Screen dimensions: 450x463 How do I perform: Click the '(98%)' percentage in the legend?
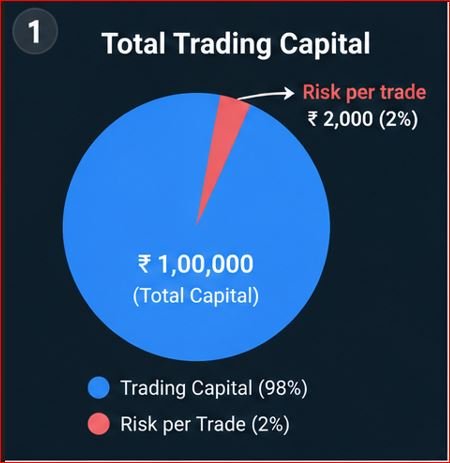click(x=283, y=388)
